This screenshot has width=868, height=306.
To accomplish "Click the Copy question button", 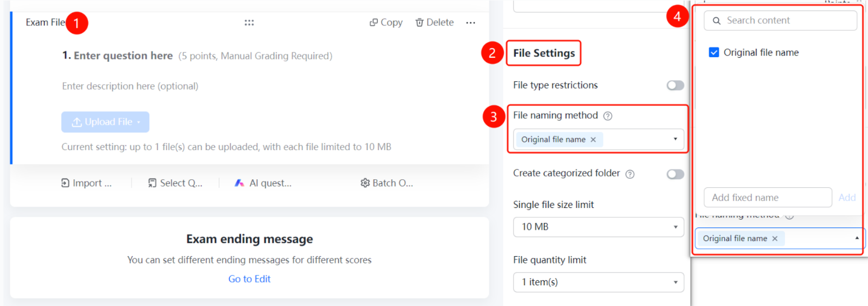I will tap(386, 22).
